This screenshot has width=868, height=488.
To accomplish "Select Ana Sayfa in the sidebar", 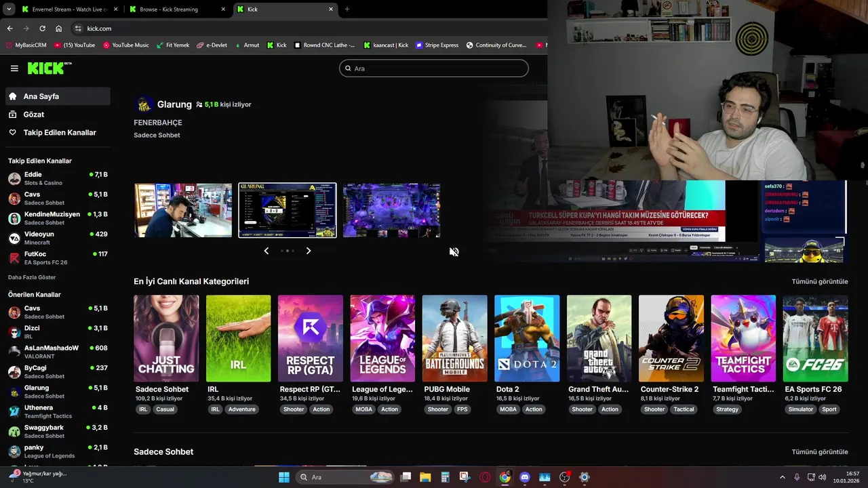I will (x=58, y=96).
